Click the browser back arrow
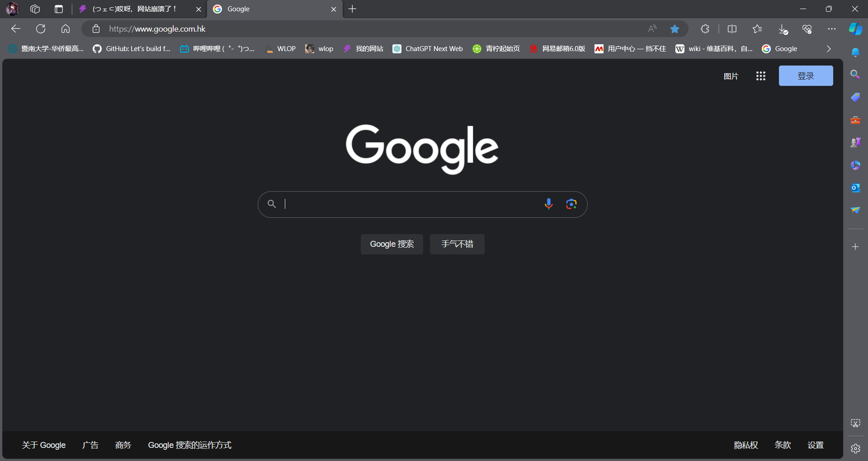 coord(16,29)
